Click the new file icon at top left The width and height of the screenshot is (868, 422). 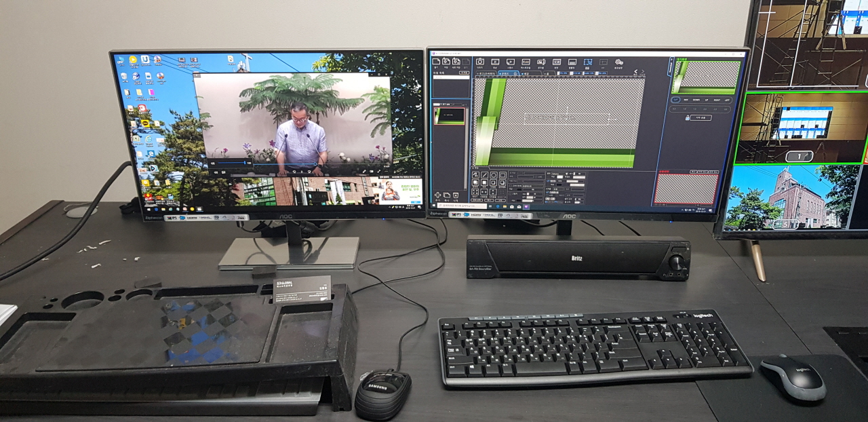(x=437, y=61)
